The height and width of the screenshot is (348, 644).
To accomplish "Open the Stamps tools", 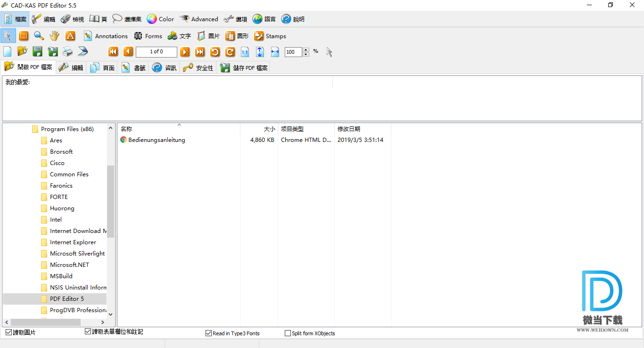I will pos(270,36).
